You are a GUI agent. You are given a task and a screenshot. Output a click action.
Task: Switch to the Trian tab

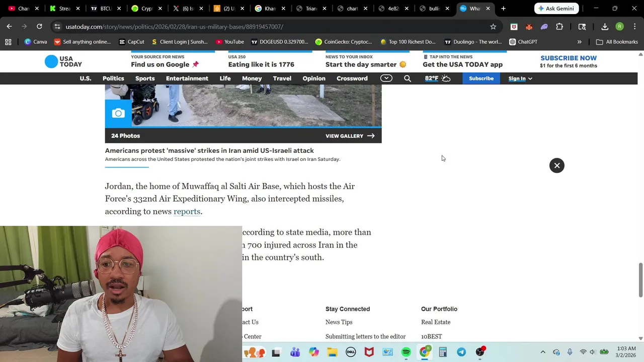coord(311,9)
